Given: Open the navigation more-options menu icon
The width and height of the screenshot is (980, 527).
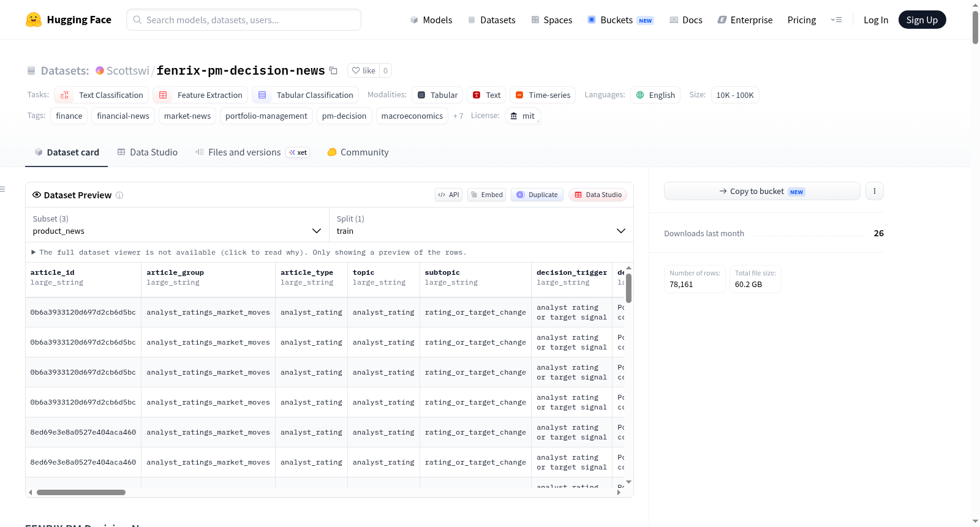Looking at the screenshot, I should click(x=836, y=20).
